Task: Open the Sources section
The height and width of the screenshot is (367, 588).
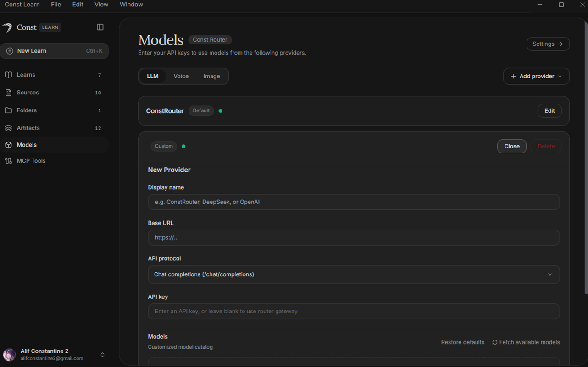Action: (x=55, y=93)
